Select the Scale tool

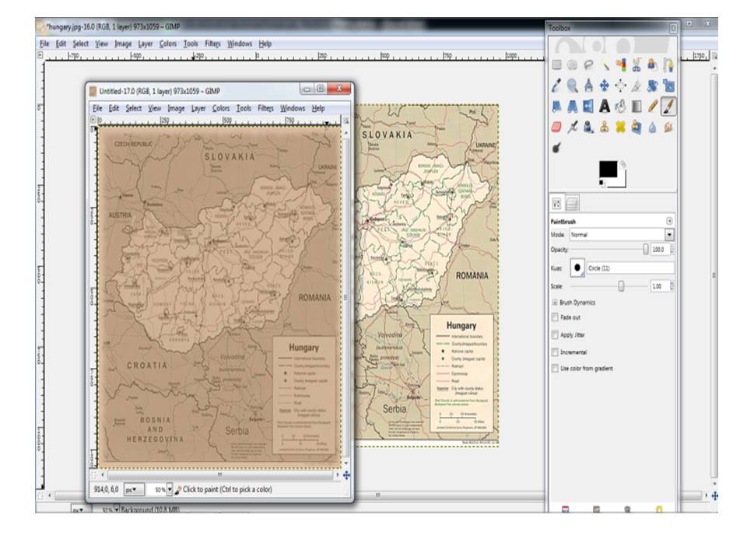tap(668, 86)
